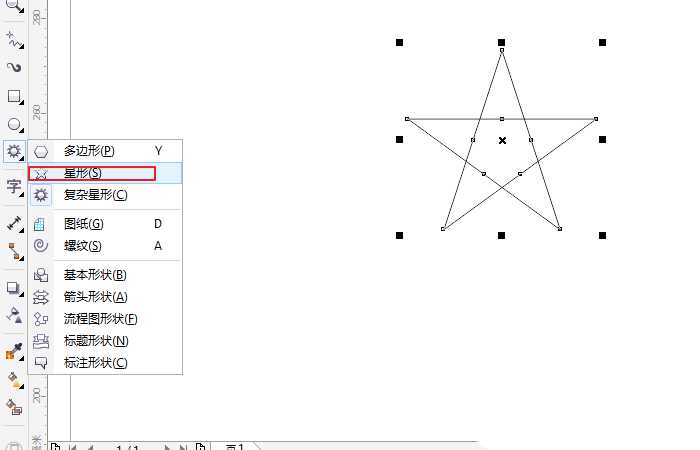This screenshot has width=700, height=450.
Task: Select the Ellipse tool in the toolbox
Action: point(14,125)
